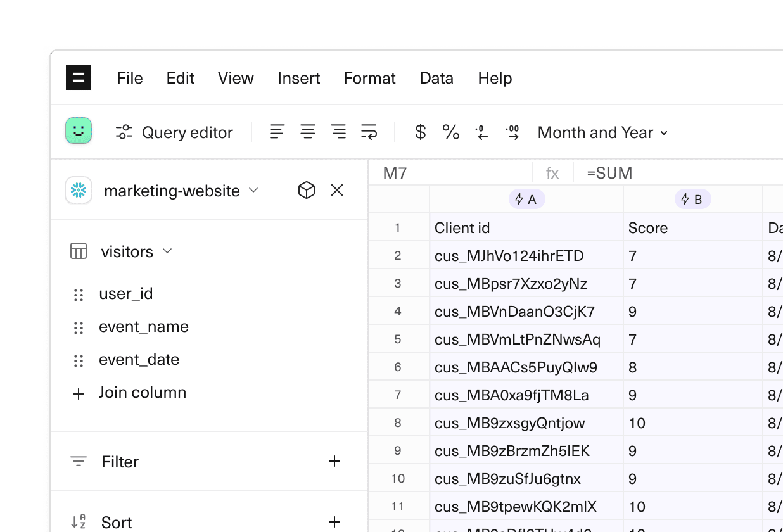Open the Query editor
This screenshot has height=532, width=783.
174,132
